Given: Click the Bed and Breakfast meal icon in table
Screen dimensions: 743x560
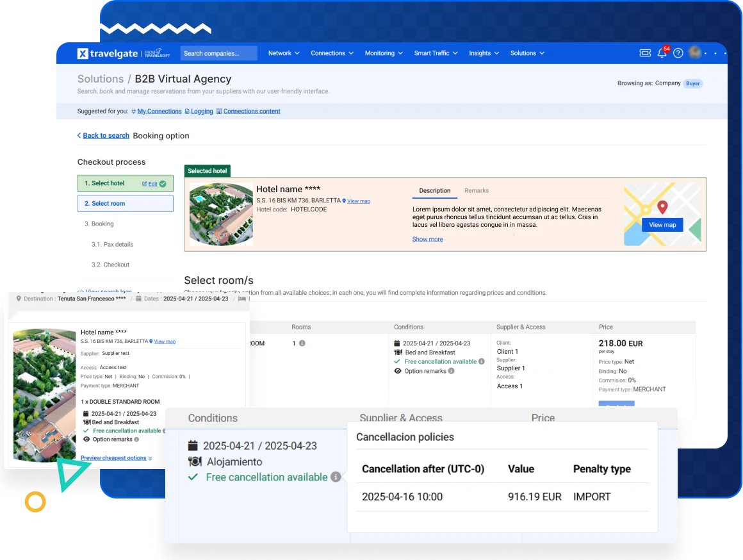Looking at the screenshot, I should click(398, 352).
